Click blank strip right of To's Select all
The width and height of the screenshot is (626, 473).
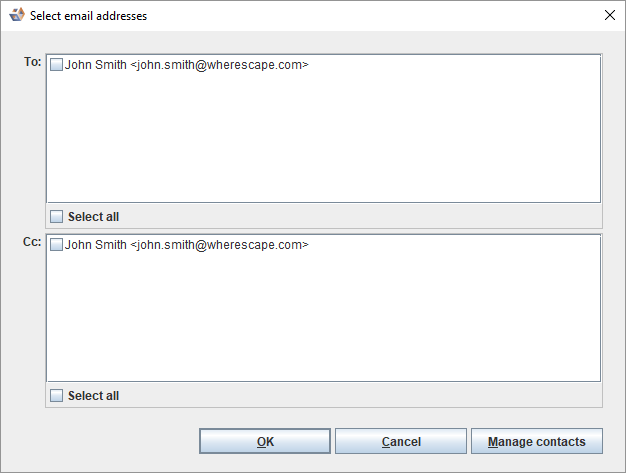360,217
